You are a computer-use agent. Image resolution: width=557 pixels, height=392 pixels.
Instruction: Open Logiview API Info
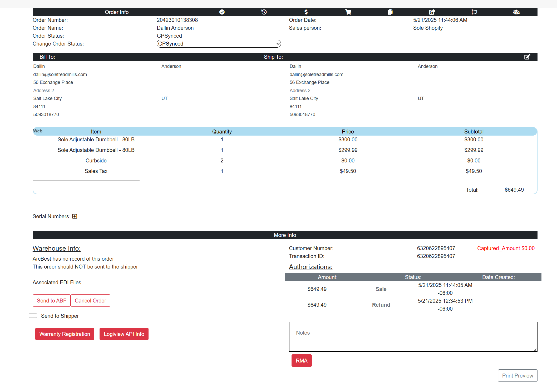[x=124, y=334]
